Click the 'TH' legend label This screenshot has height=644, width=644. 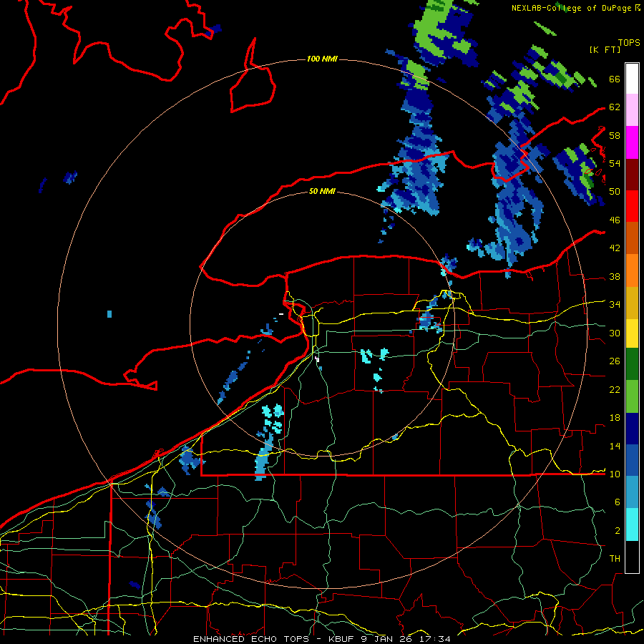[x=615, y=559]
